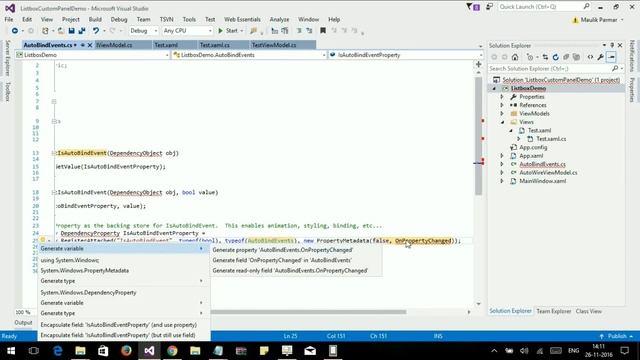Click the Home icon in Solution Explorer

515,57
